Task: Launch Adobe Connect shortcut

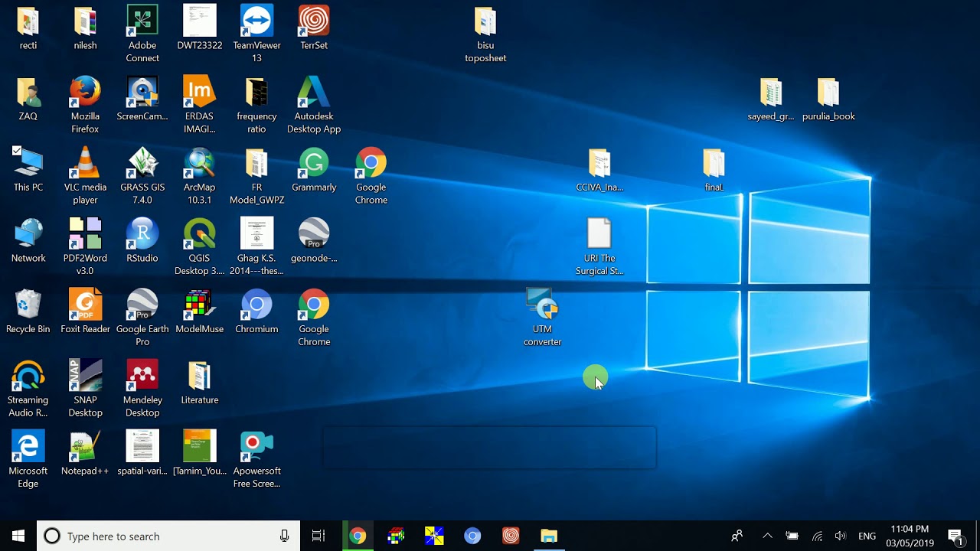Action: (x=142, y=34)
